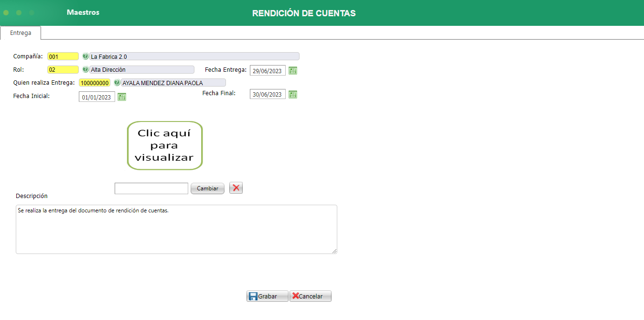Click the lookup icon beside the Rol field

coord(85,70)
